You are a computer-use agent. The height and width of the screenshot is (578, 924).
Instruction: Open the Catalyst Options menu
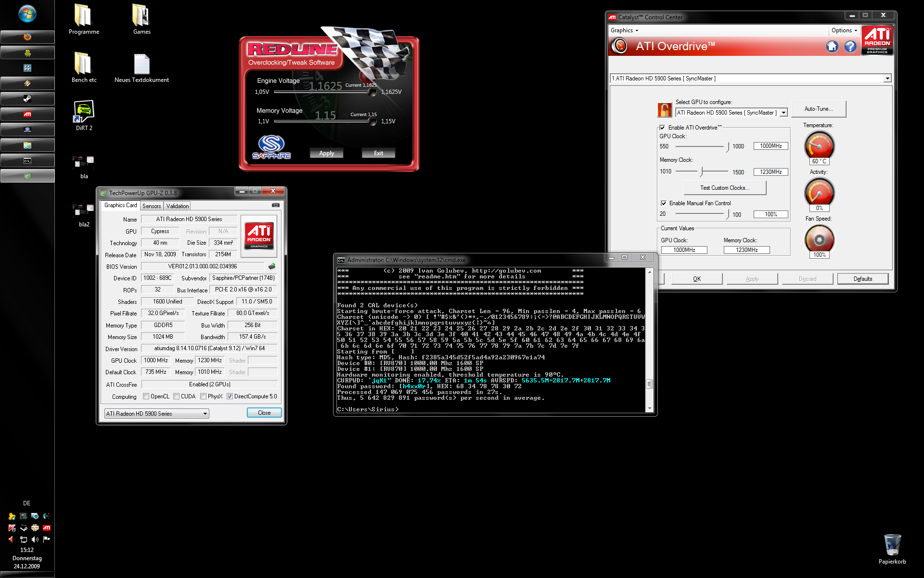[844, 30]
